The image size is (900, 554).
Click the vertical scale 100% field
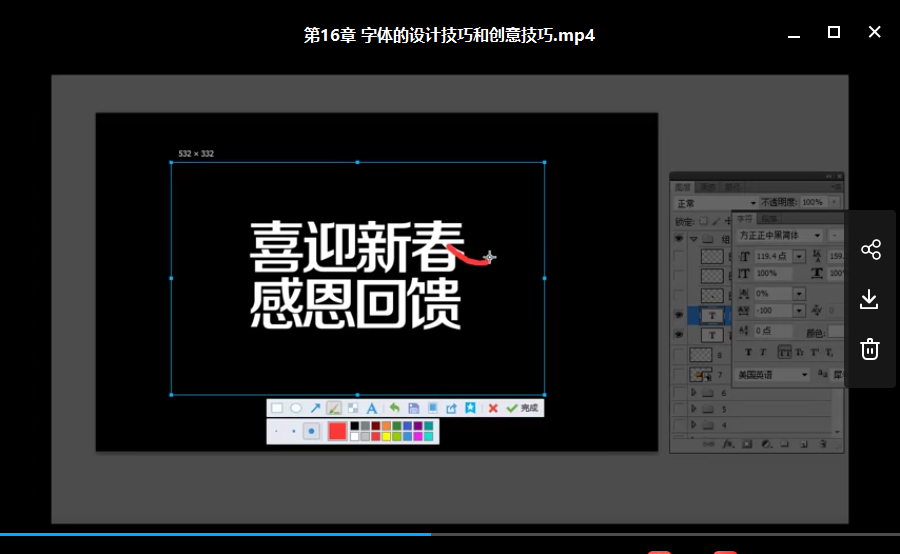(x=773, y=273)
